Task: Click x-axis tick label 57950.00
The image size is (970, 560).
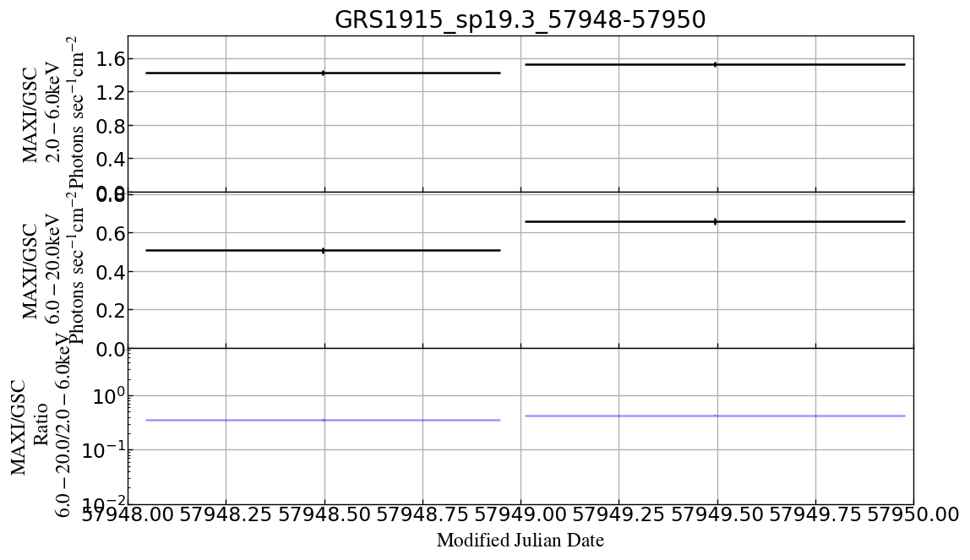Action: pyautogui.click(x=913, y=514)
